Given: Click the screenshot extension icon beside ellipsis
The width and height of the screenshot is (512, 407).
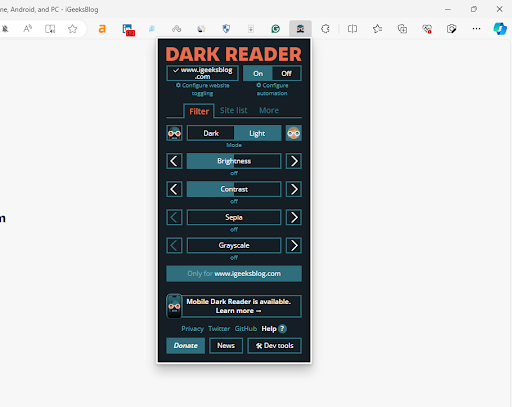Looking at the screenshot, I should tap(451, 29).
